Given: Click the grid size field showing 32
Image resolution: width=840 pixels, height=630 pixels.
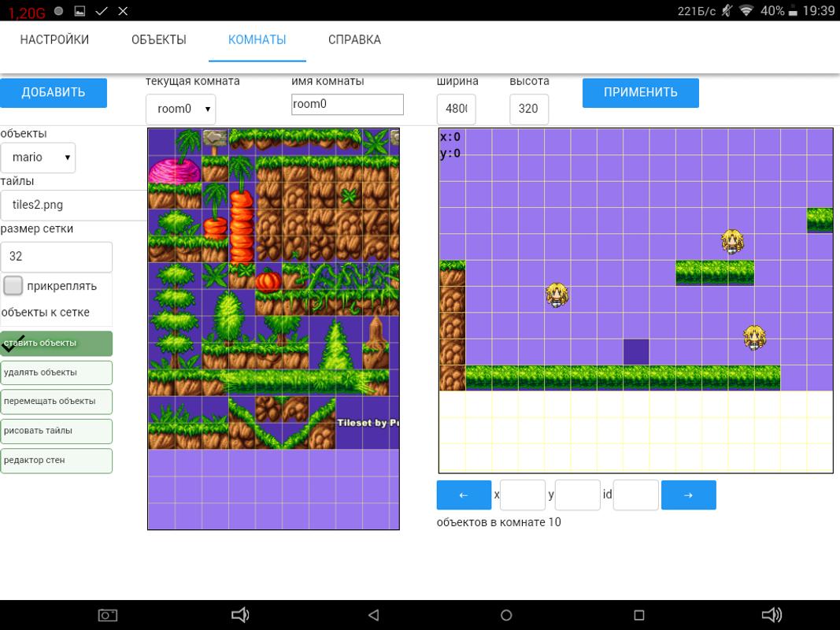Looking at the screenshot, I should [x=56, y=257].
